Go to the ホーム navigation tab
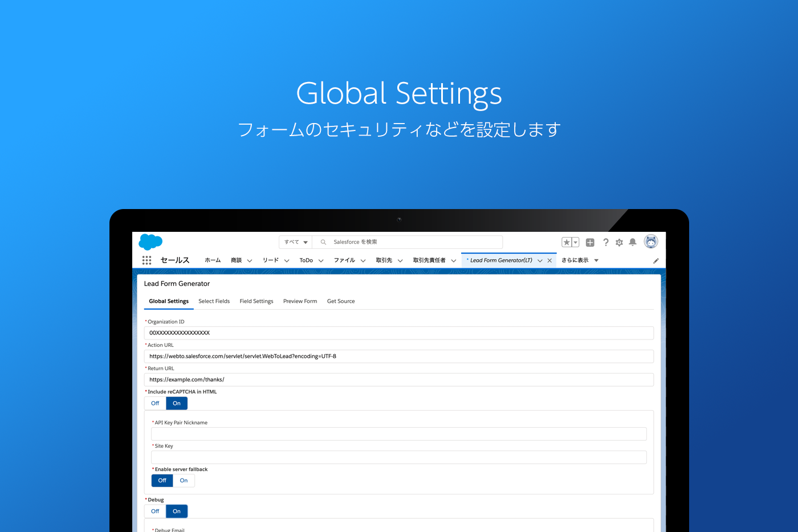798x532 pixels. (x=213, y=260)
